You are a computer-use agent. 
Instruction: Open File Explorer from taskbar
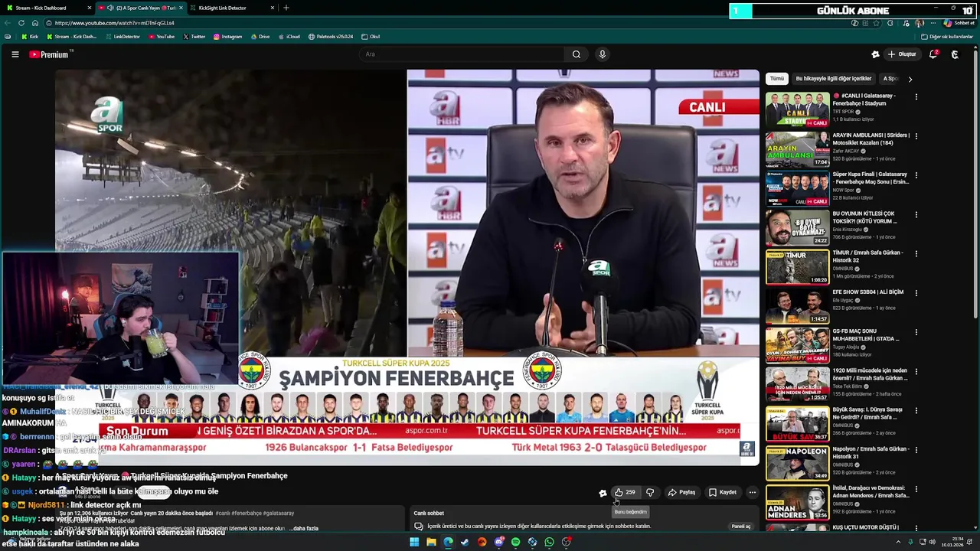(x=431, y=542)
